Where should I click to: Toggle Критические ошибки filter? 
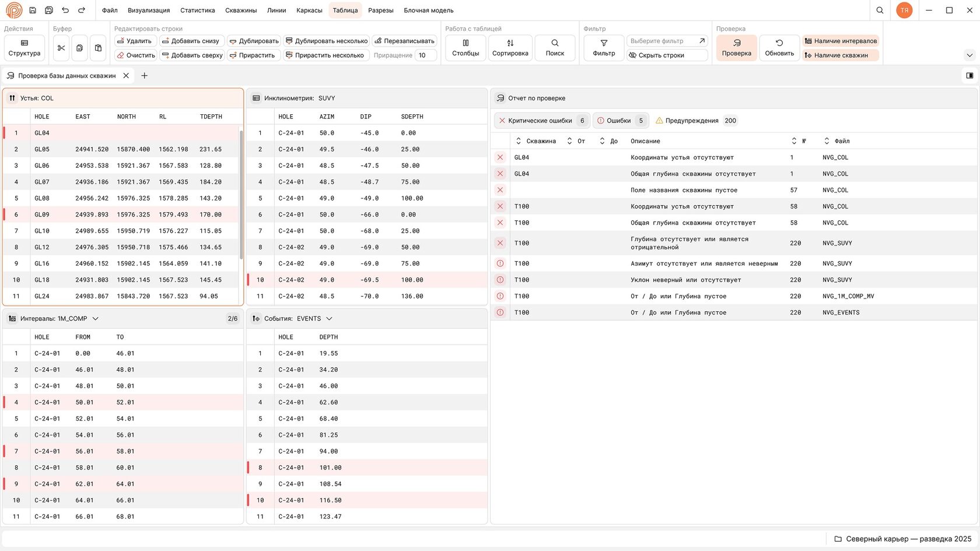point(542,121)
